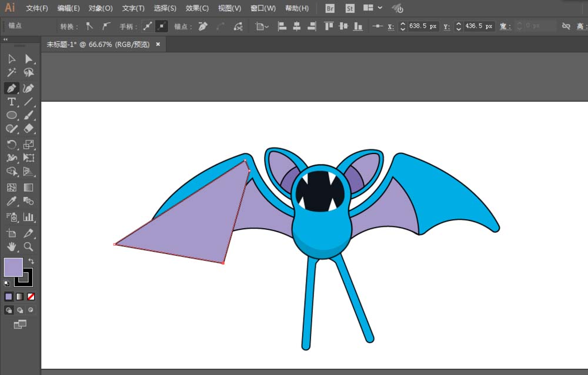
Task: Cut path at selected anchor points
Action: point(238,26)
